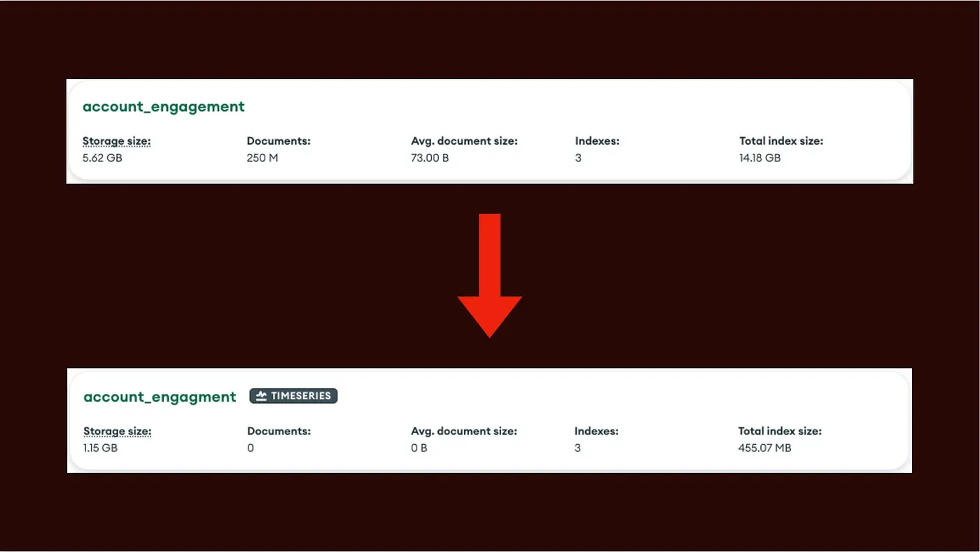Click the 455.07 MB total index size

[x=764, y=448]
